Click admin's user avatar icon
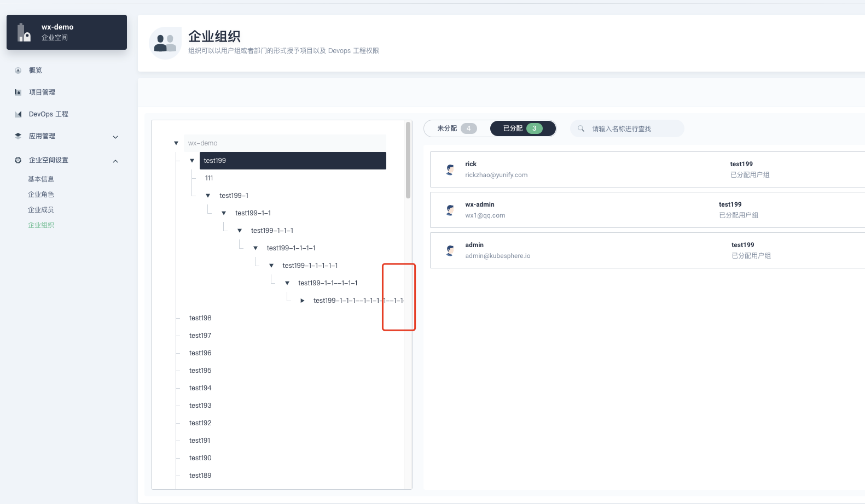This screenshot has width=865, height=504. [450, 250]
